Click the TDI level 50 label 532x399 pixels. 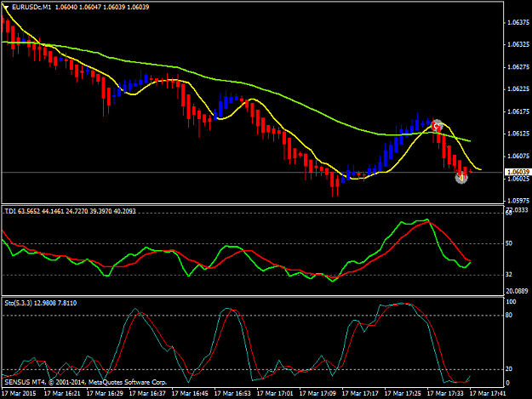pyautogui.click(x=508, y=243)
